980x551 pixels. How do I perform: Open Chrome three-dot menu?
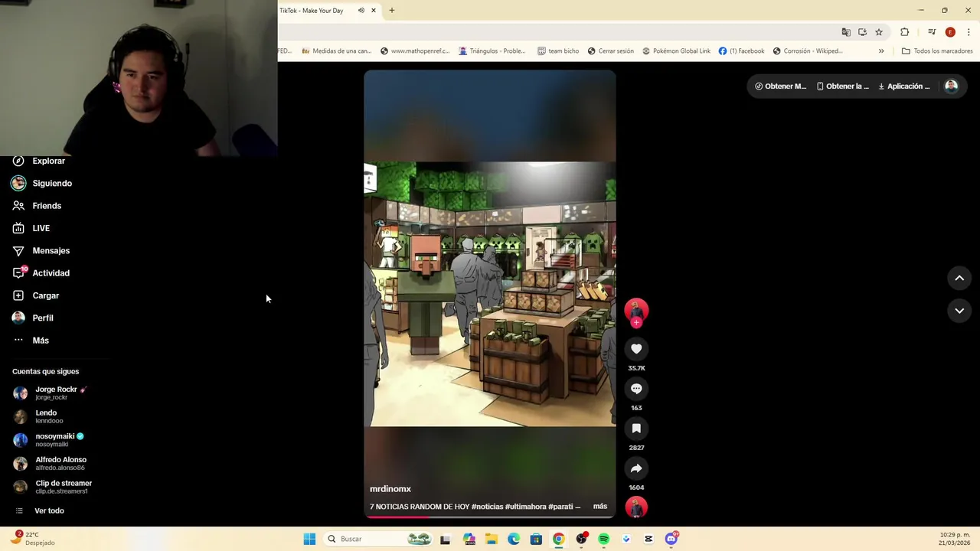tap(969, 32)
